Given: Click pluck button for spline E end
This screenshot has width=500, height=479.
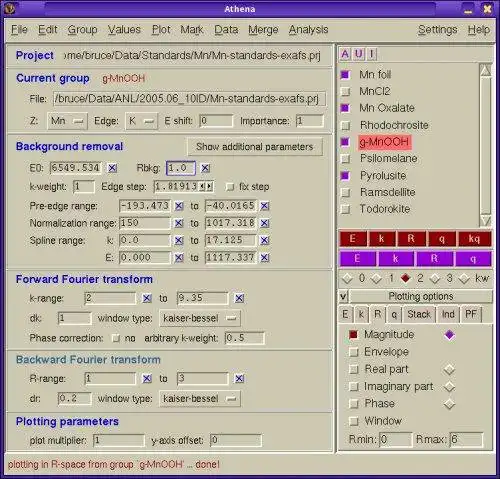Looking at the screenshot, I should (x=265, y=257).
